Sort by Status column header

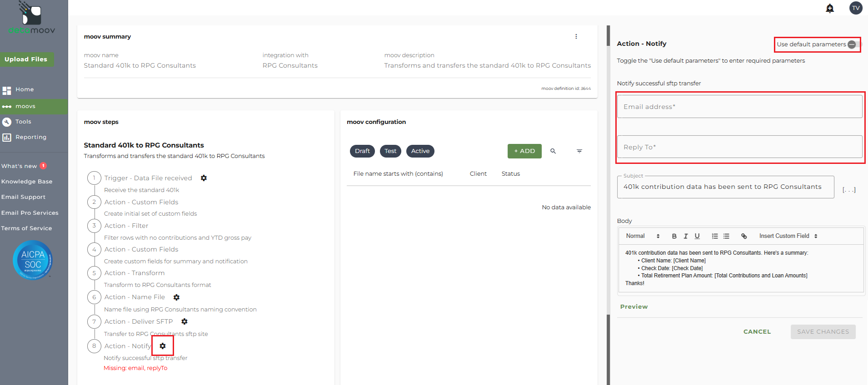511,174
